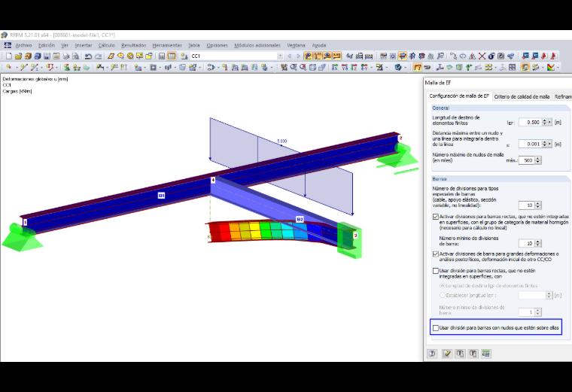Click the grid panel icon near right toolbar end

513,67
